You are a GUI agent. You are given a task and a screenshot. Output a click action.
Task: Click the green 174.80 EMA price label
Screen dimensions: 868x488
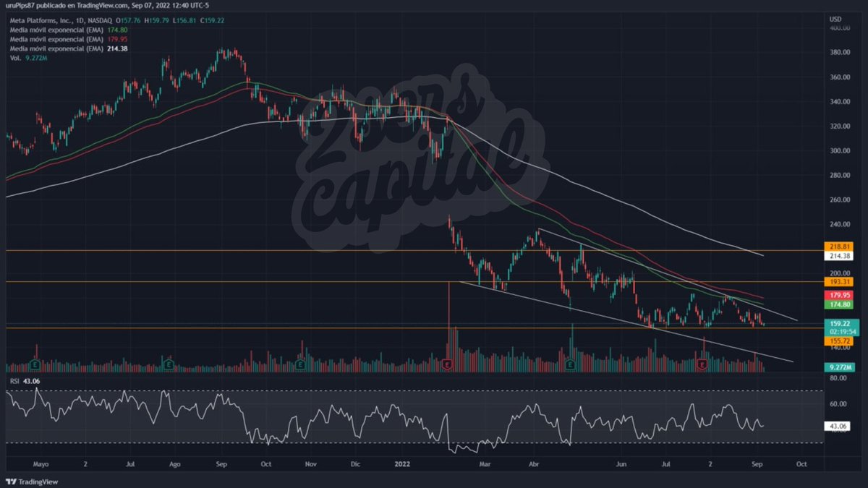coord(839,306)
